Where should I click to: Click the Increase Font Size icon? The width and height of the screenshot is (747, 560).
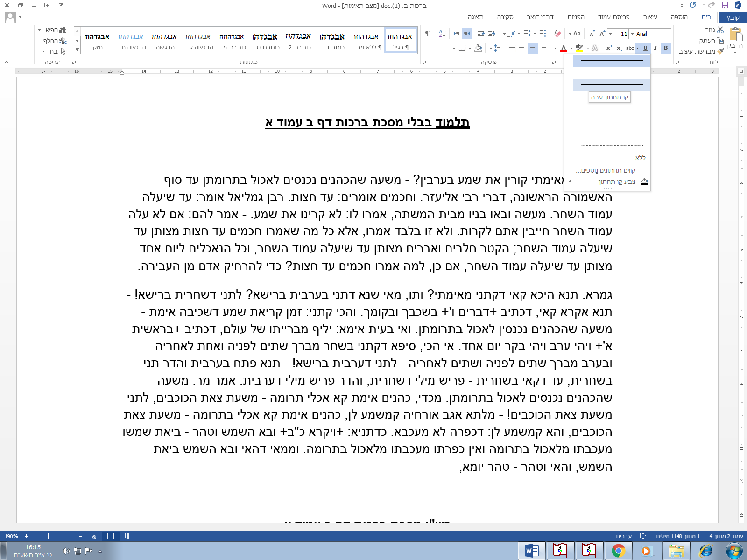(601, 34)
